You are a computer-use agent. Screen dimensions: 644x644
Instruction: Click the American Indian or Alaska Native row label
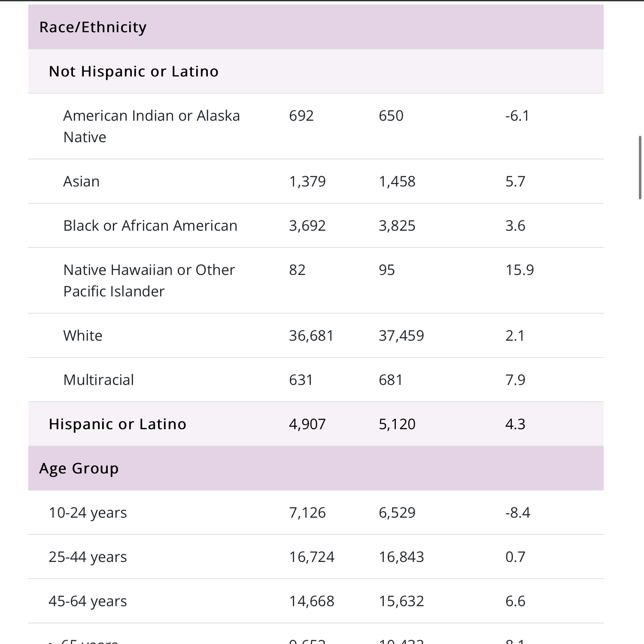(x=151, y=126)
